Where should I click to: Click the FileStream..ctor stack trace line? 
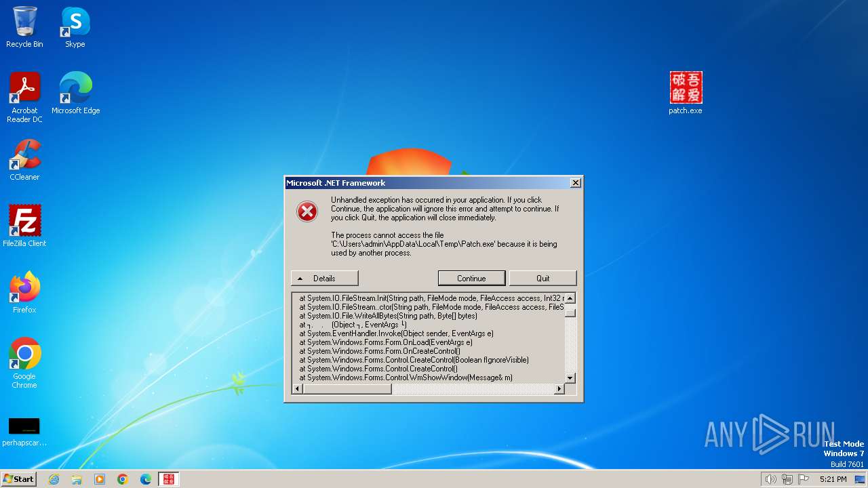click(432, 307)
